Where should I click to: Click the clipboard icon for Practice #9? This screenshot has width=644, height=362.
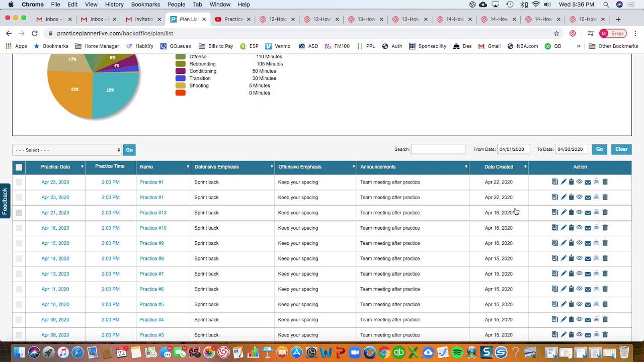coord(571,243)
